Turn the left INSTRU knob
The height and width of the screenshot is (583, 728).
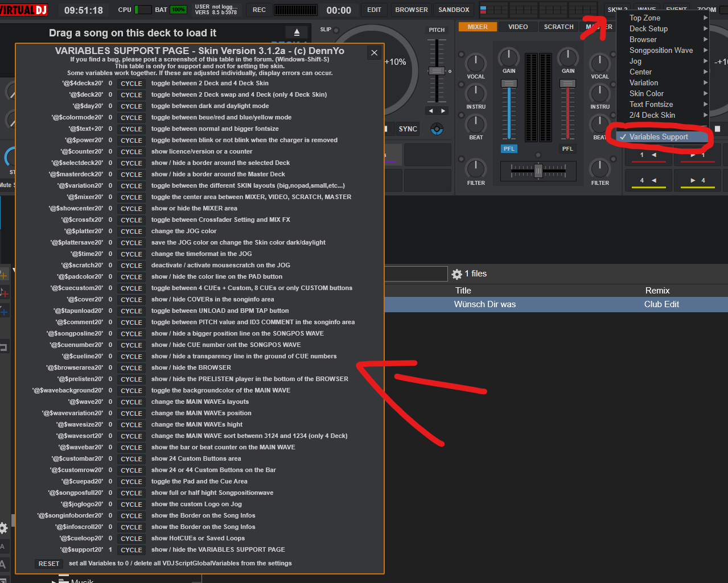(x=476, y=93)
